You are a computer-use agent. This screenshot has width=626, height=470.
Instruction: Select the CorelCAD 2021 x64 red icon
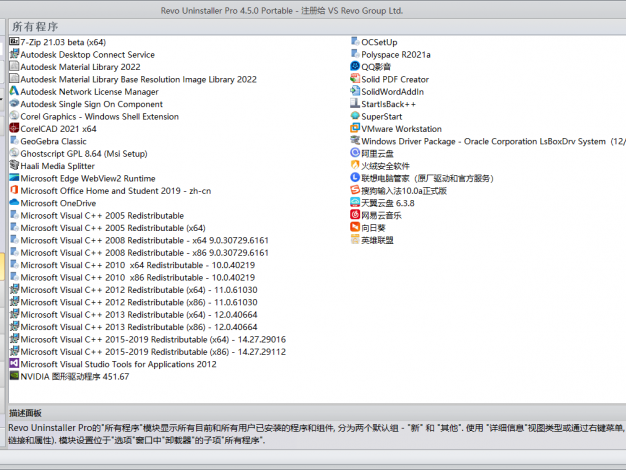click(14, 128)
